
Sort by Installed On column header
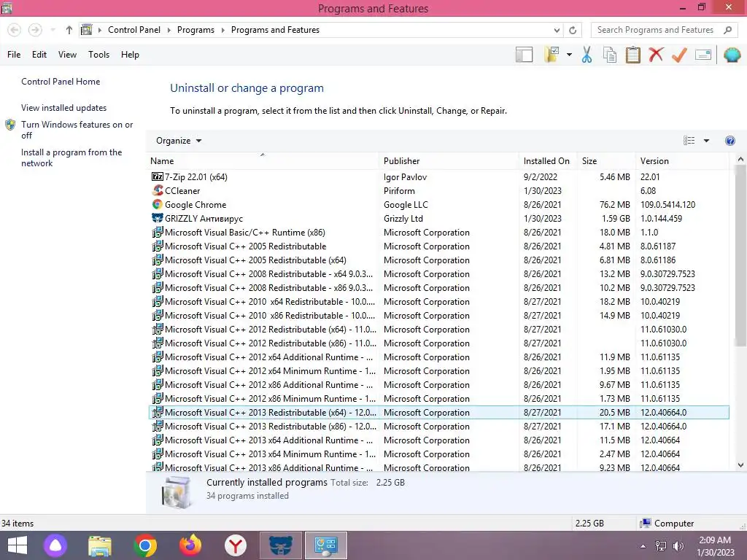[x=547, y=161]
